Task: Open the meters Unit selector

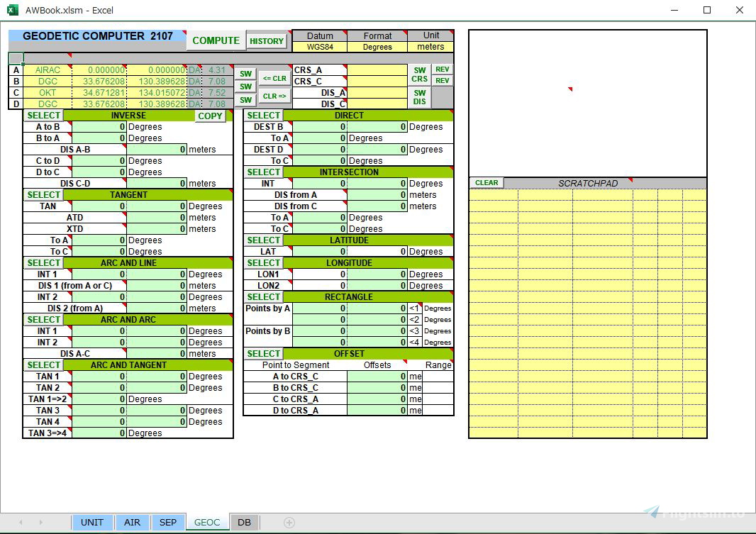Action: (x=430, y=46)
